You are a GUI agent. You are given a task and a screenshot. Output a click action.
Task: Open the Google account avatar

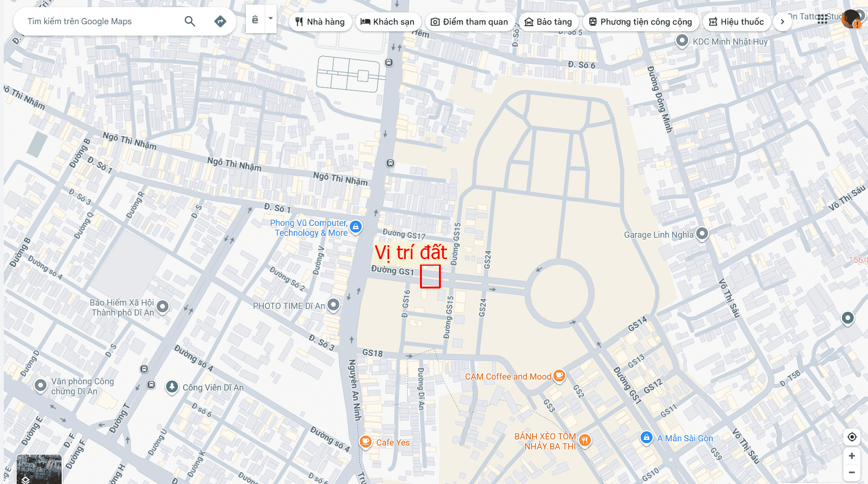click(x=851, y=19)
